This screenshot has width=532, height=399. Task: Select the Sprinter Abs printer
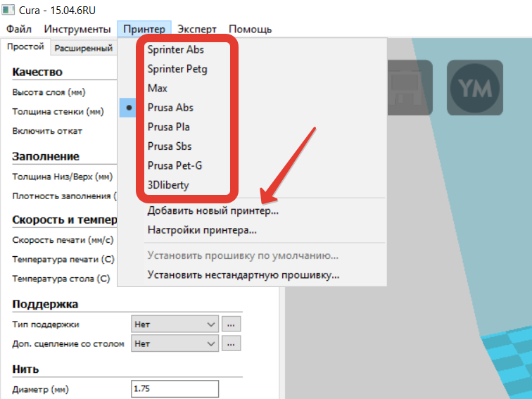point(176,50)
